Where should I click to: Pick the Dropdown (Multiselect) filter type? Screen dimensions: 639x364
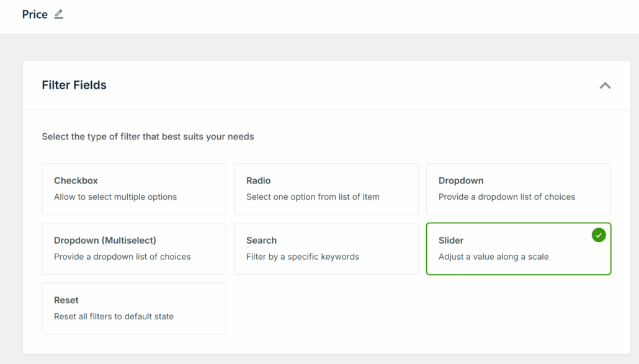pyautogui.click(x=133, y=248)
